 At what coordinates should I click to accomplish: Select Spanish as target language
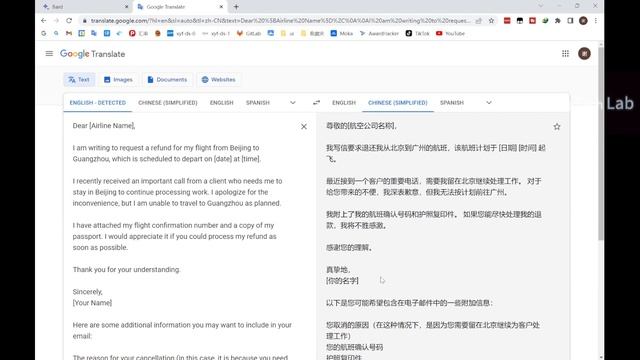tap(452, 102)
